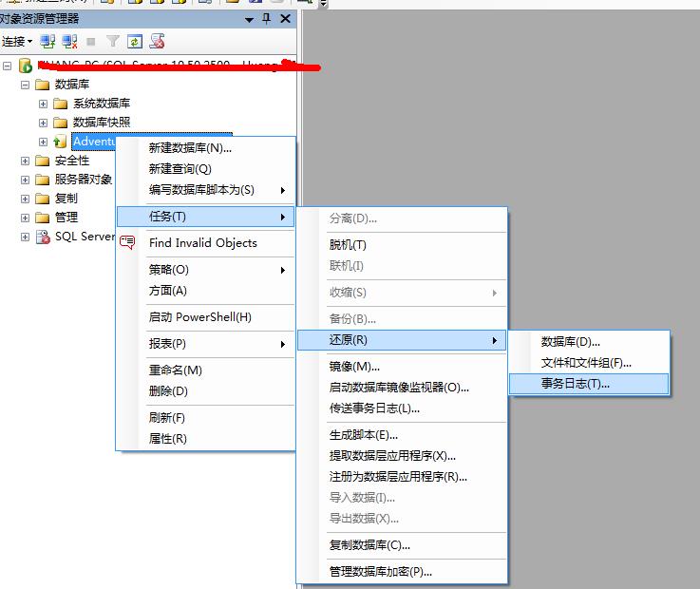Viewport: 700px width, 589px height.
Task: Open the 还原(R) submenu
Action: [402, 340]
